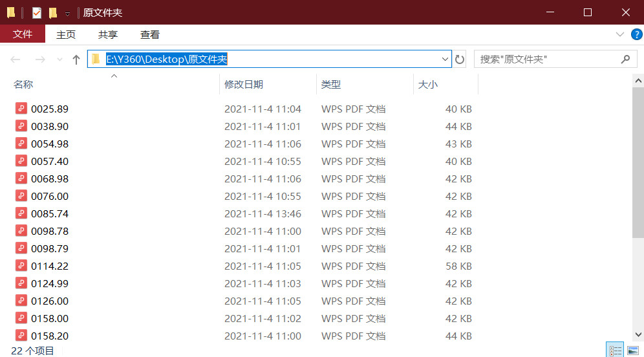Viewport: 644px width, 357px height.
Task: Refresh the folder view
Action: point(460,59)
